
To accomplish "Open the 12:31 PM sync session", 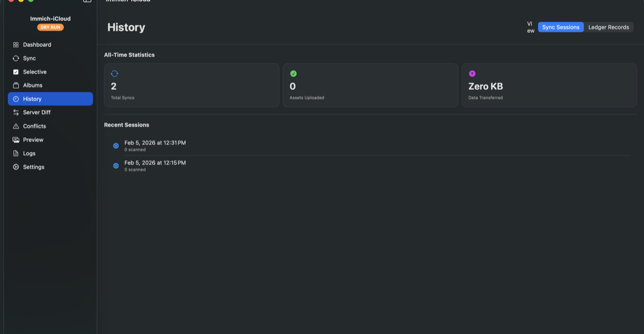I will [370, 145].
